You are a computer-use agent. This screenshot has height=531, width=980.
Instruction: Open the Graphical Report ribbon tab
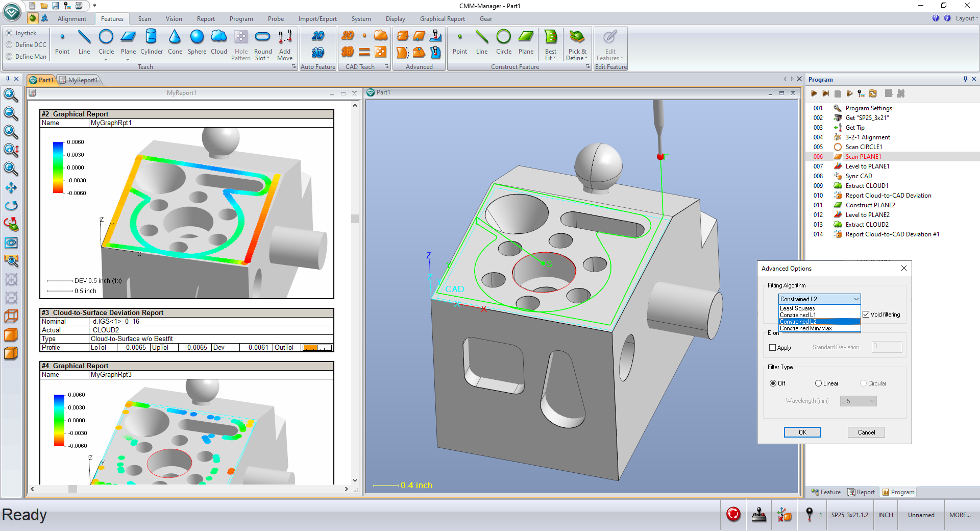click(443, 19)
